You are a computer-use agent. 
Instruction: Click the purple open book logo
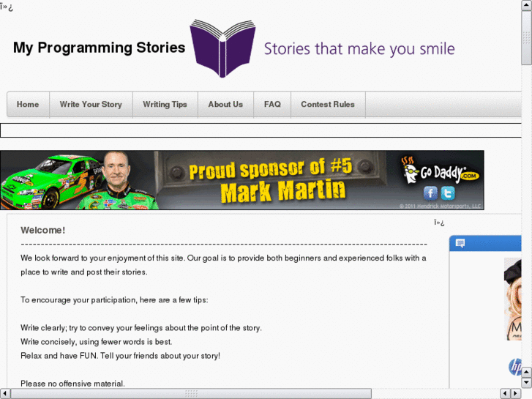pos(222,48)
